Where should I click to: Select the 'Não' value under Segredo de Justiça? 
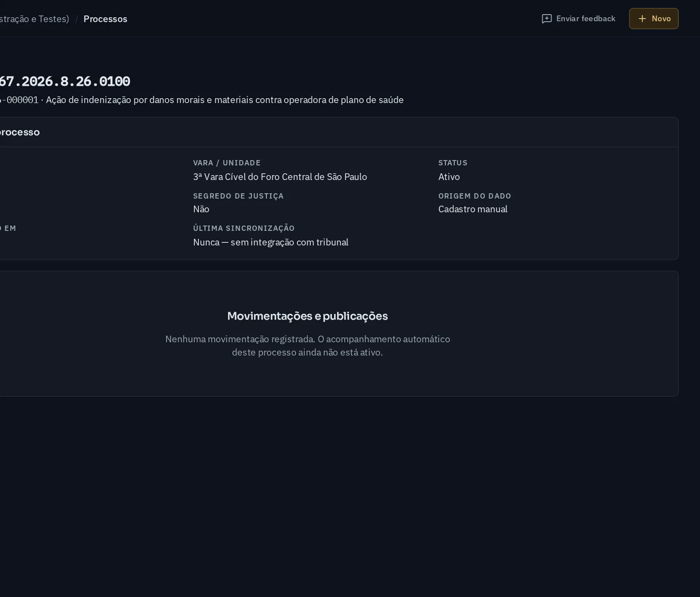pyautogui.click(x=201, y=209)
